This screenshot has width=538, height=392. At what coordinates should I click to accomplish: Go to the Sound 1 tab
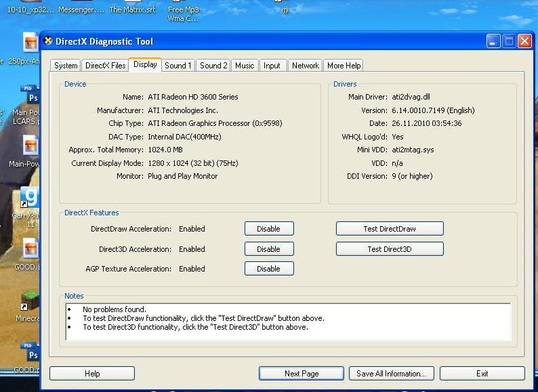(178, 66)
